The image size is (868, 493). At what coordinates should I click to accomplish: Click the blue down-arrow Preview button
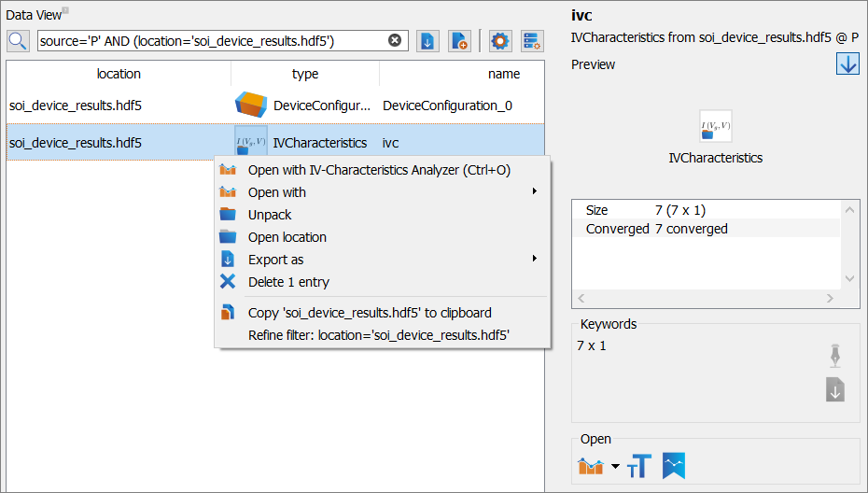[847, 64]
